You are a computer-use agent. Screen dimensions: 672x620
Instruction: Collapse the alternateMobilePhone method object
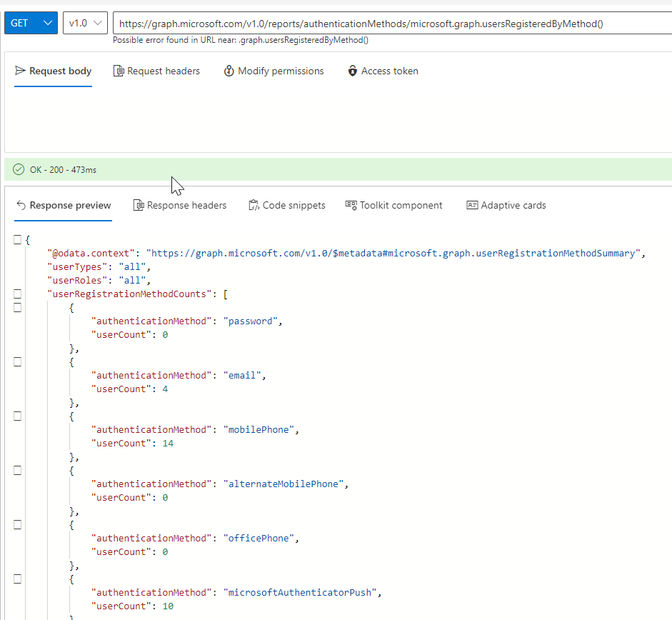click(x=18, y=471)
